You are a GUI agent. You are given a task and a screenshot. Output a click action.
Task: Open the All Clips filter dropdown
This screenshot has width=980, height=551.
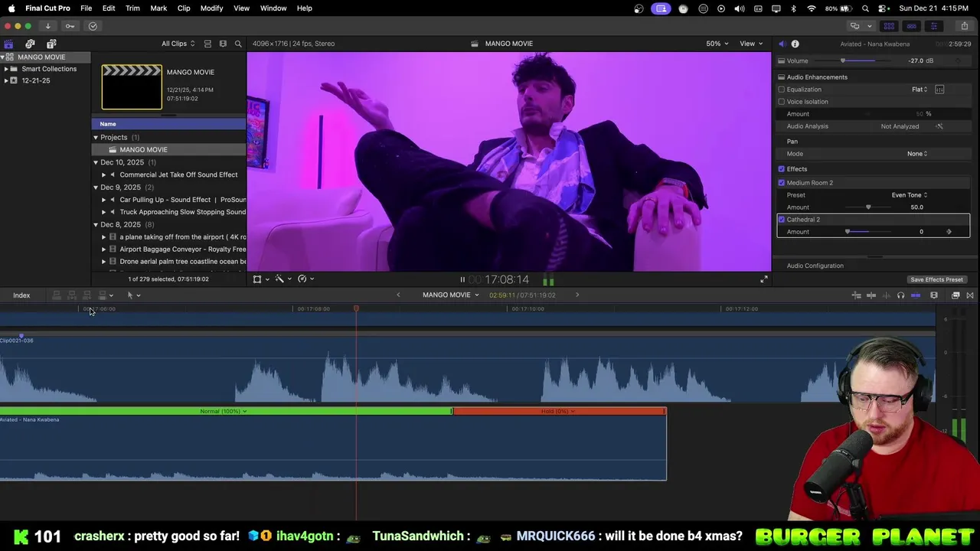coord(178,44)
